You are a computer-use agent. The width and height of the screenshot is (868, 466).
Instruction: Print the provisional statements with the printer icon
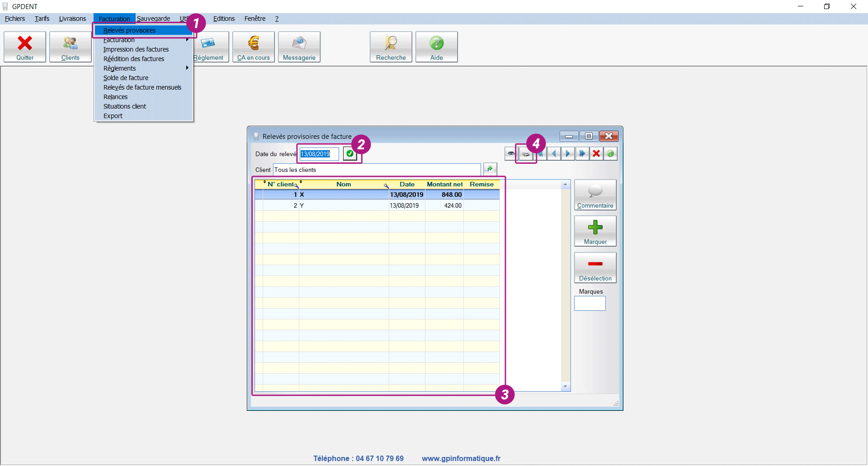[525, 154]
